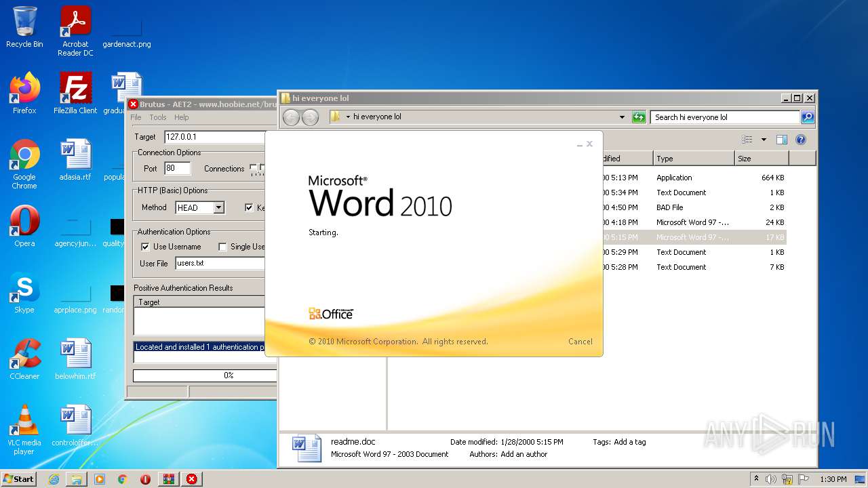868x488 pixels.
Task: Open Tools menu in Brutus
Action: click(x=158, y=117)
